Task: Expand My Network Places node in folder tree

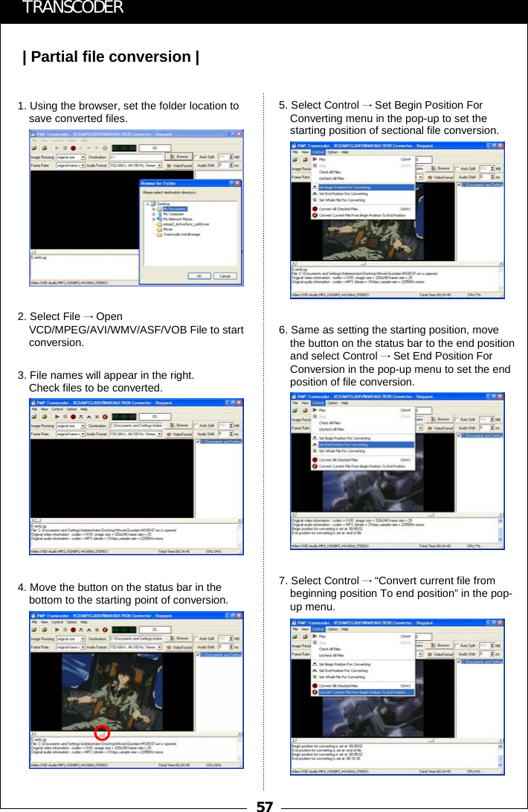Action: click(154, 219)
